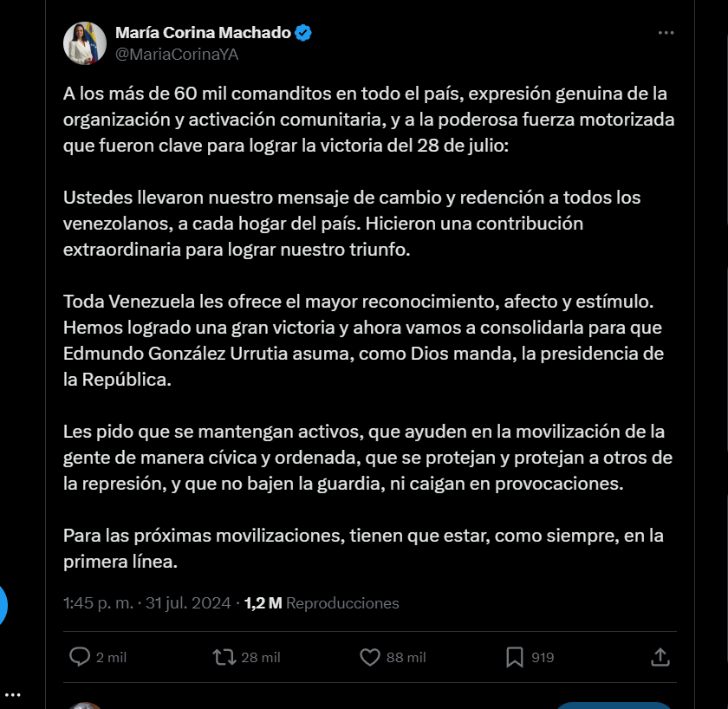
Task: Toggle the bookmark ribbon icon
Action: pyautogui.click(x=515, y=657)
